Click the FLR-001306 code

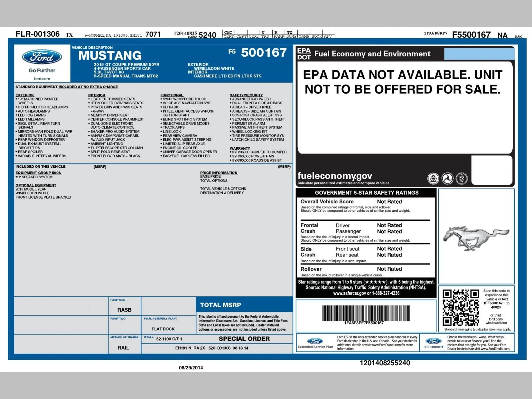[38, 34]
